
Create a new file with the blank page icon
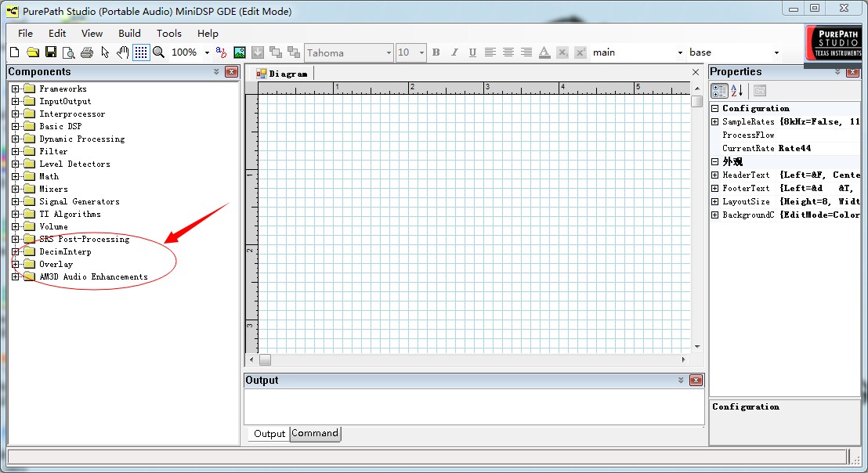pos(15,52)
